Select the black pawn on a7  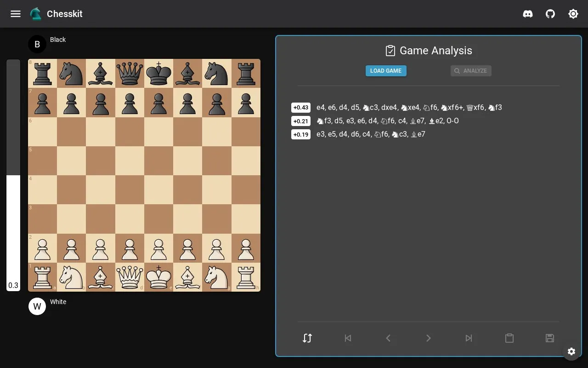pyautogui.click(x=42, y=103)
